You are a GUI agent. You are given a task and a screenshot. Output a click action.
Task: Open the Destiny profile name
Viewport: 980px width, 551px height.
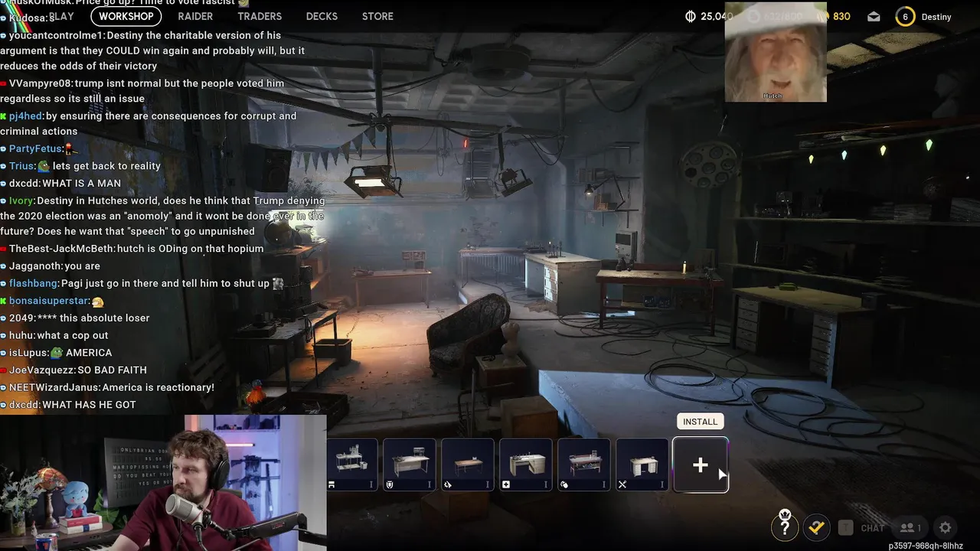[936, 16]
